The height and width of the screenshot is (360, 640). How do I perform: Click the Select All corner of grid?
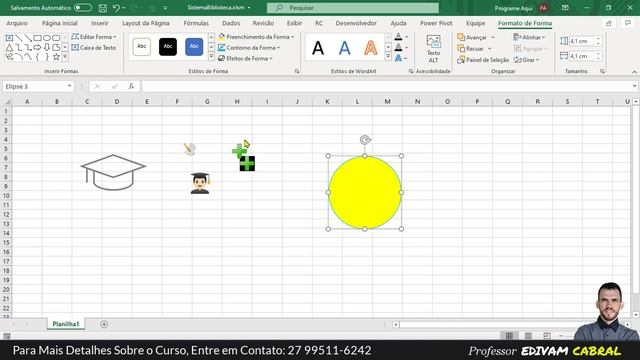pos(7,102)
